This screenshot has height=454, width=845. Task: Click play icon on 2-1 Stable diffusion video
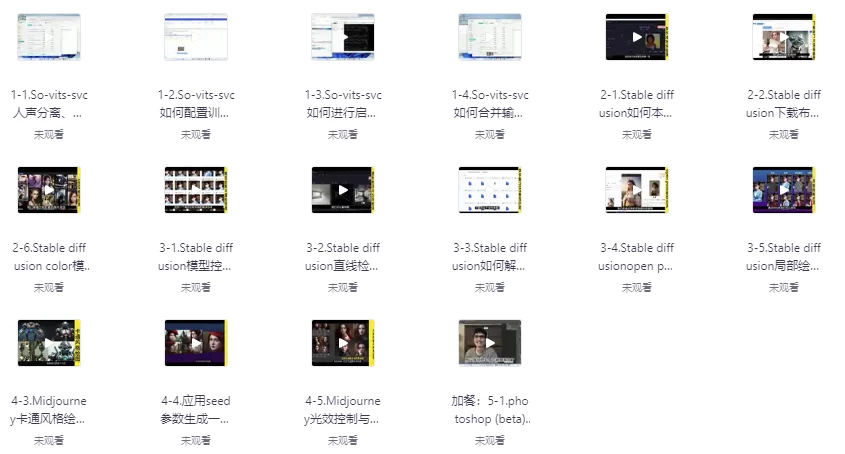637,37
